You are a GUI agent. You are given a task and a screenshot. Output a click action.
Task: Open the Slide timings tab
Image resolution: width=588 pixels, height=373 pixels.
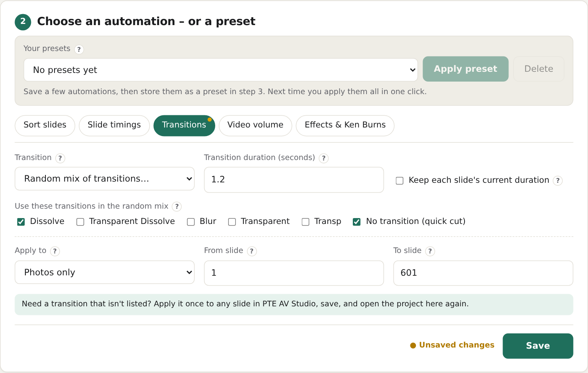[x=114, y=126]
